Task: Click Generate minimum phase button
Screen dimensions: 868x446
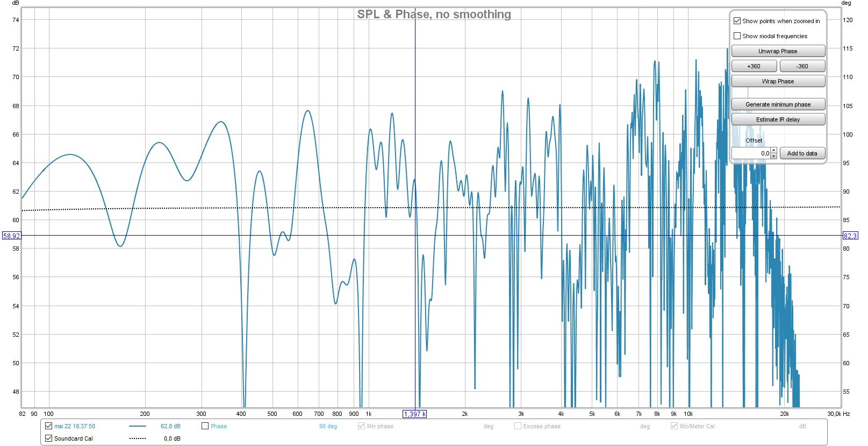Action: 778,104
